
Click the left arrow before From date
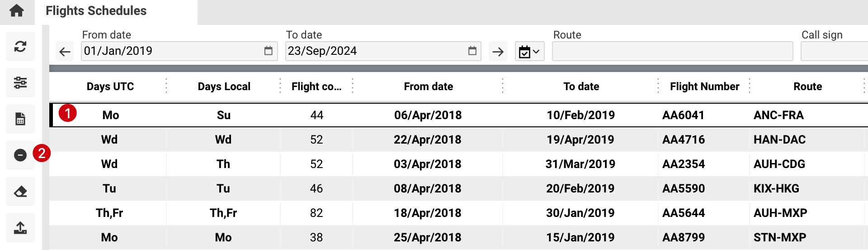pos(65,52)
